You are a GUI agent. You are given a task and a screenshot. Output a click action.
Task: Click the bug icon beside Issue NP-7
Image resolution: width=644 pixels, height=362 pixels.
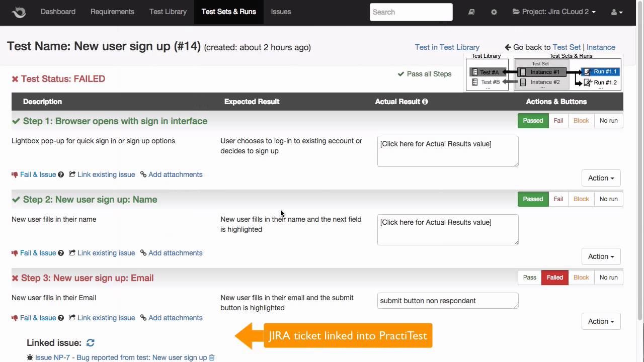tap(30, 357)
